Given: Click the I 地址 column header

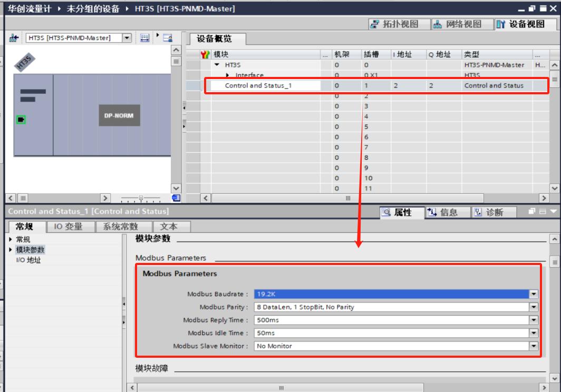Looking at the screenshot, I should click(x=408, y=54).
